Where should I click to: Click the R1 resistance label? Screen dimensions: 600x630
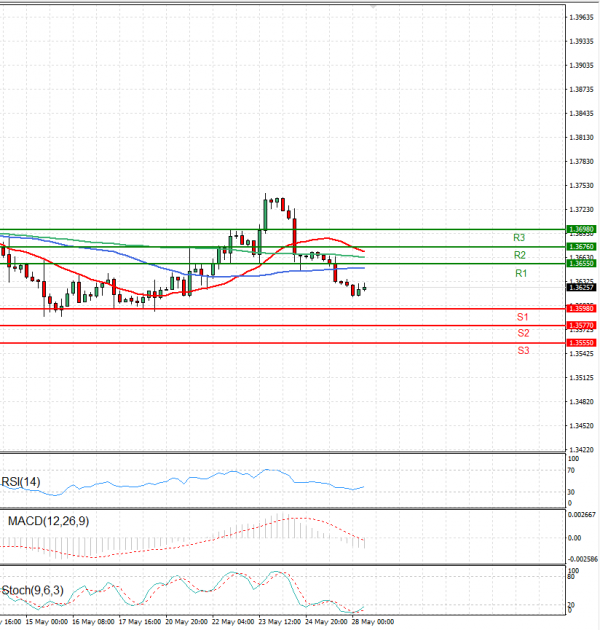(521, 274)
